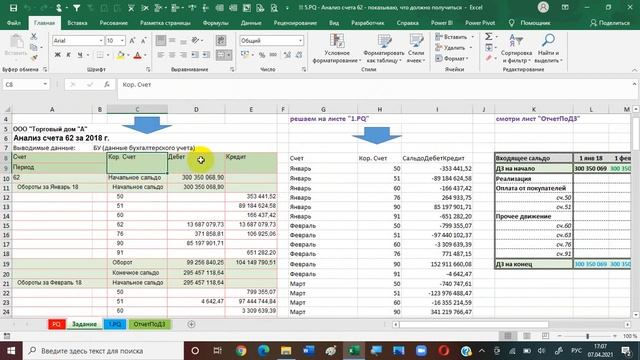Click the AutoSum sigma icon
The width and height of the screenshot is (640, 360).
click(489, 37)
